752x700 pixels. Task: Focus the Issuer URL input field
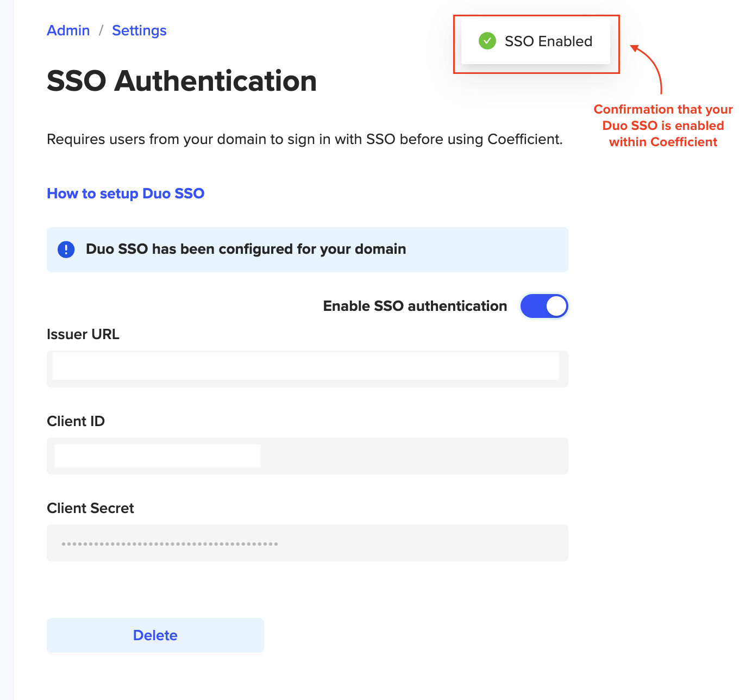pyautogui.click(x=307, y=368)
